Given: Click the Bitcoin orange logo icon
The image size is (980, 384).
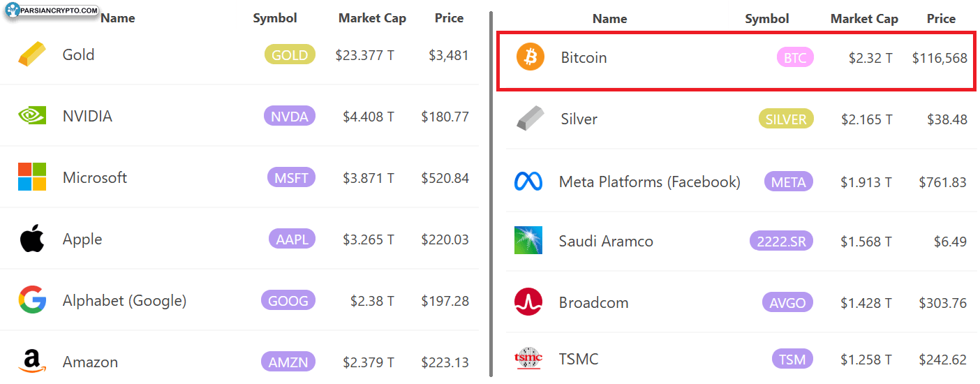Looking at the screenshot, I should [x=530, y=57].
